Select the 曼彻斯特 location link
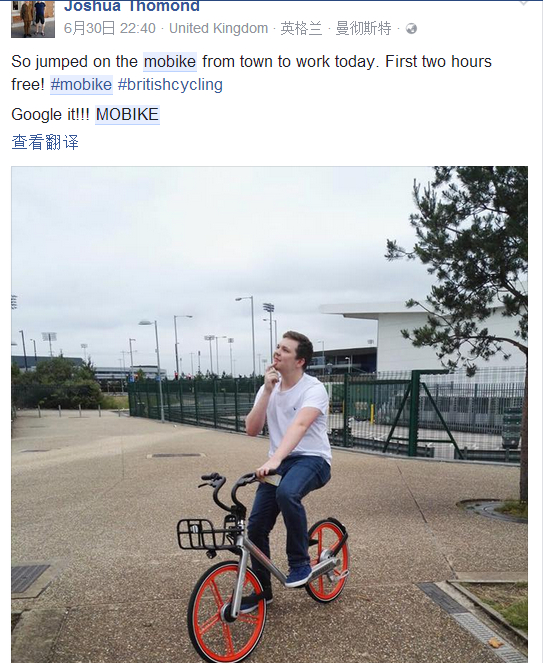This screenshot has height=663, width=543. (x=363, y=28)
